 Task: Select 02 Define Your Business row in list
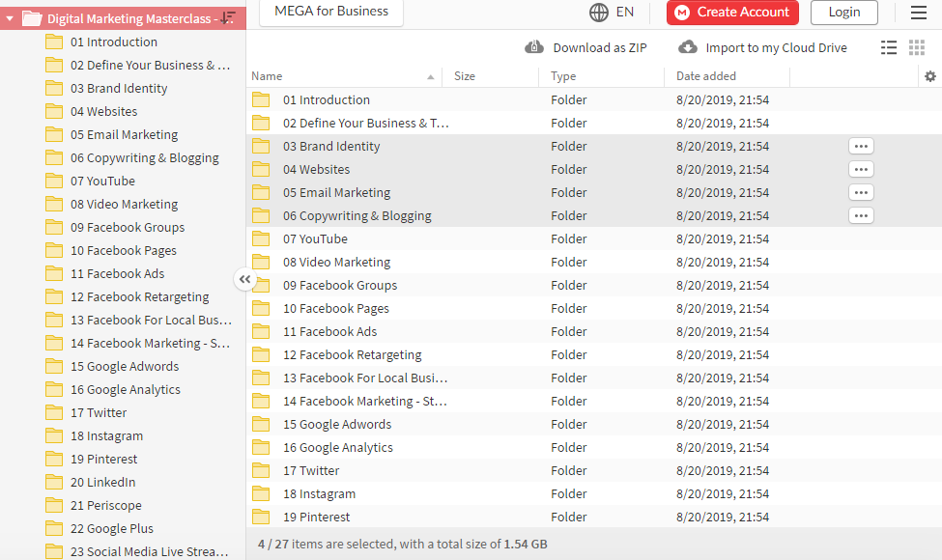[x=594, y=123]
